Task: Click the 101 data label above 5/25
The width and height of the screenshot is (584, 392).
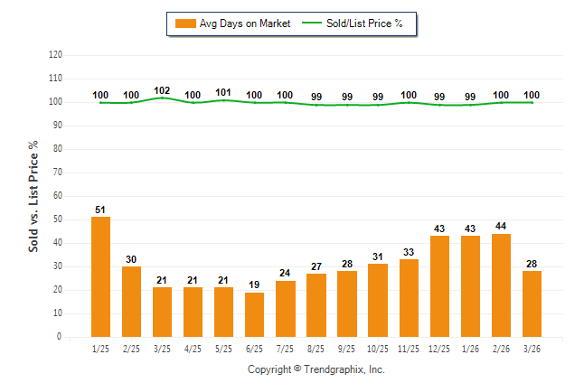Action: pos(223,92)
